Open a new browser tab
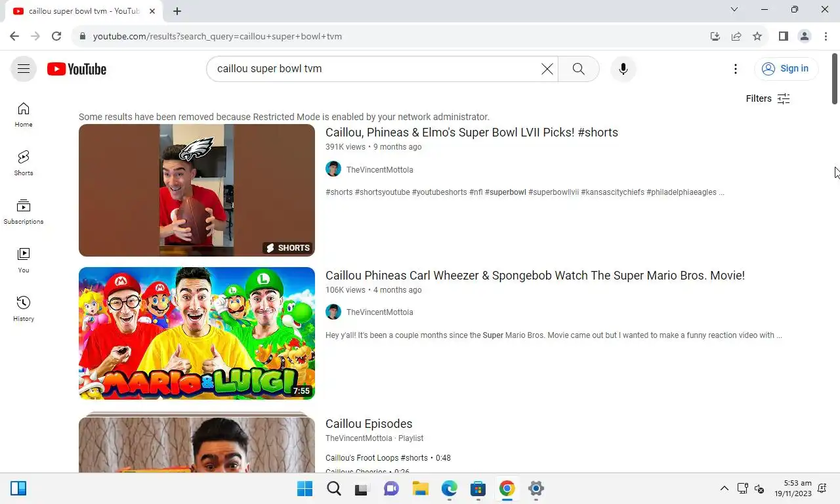 177,10
